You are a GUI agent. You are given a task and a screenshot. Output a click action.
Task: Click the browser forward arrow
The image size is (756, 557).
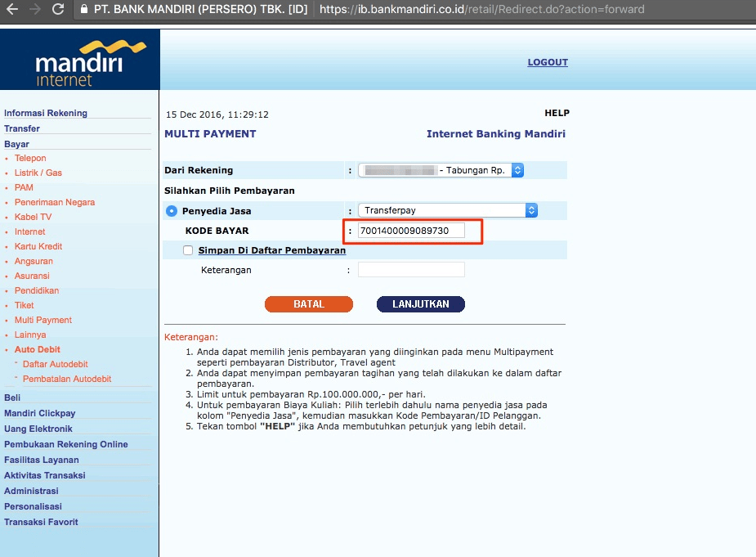coord(34,9)
